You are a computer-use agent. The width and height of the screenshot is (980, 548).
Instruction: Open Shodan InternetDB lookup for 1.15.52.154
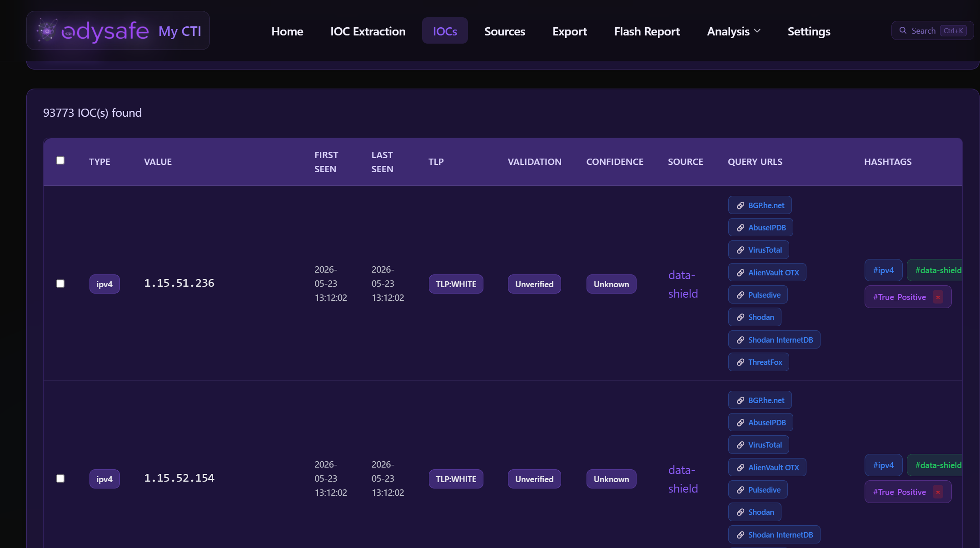[774, 535]
